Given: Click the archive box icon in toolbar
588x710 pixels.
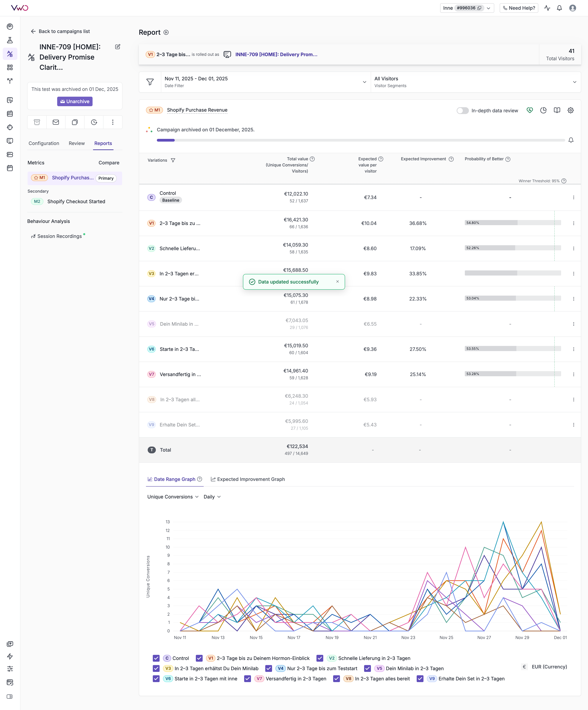Looking at the screenshot, I should point(37,122).
